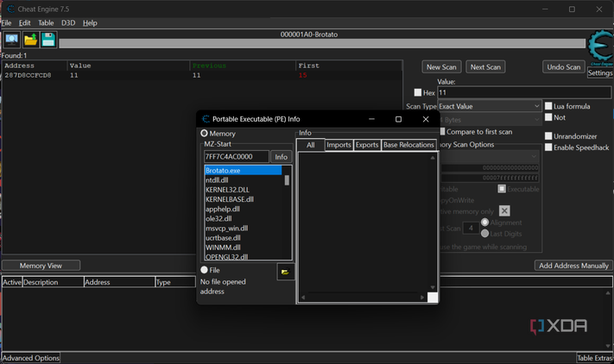Check Enable Speedhack
614x364 pixels.
[x=548, y=147]
